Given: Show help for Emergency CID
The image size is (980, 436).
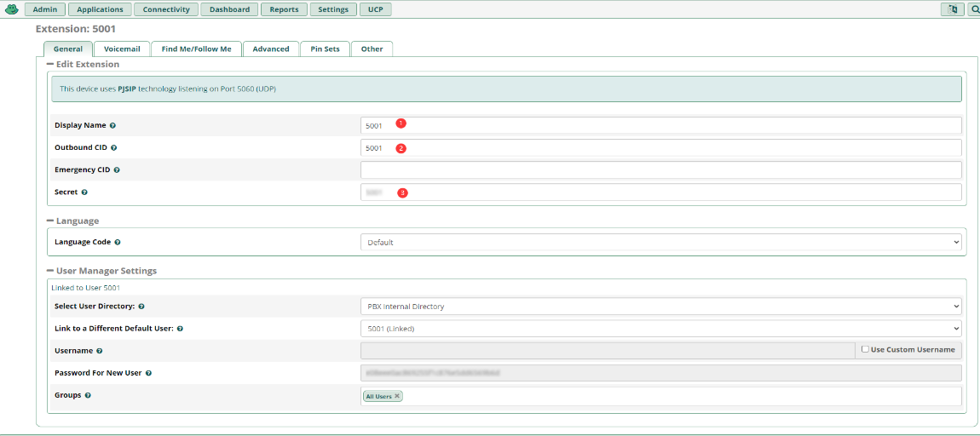Looking at the screenshot, I should [117, 170].
